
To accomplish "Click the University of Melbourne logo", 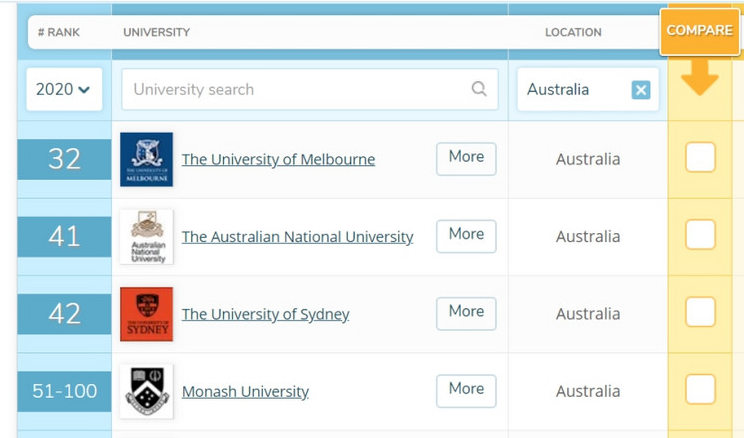I will point(146,159).
